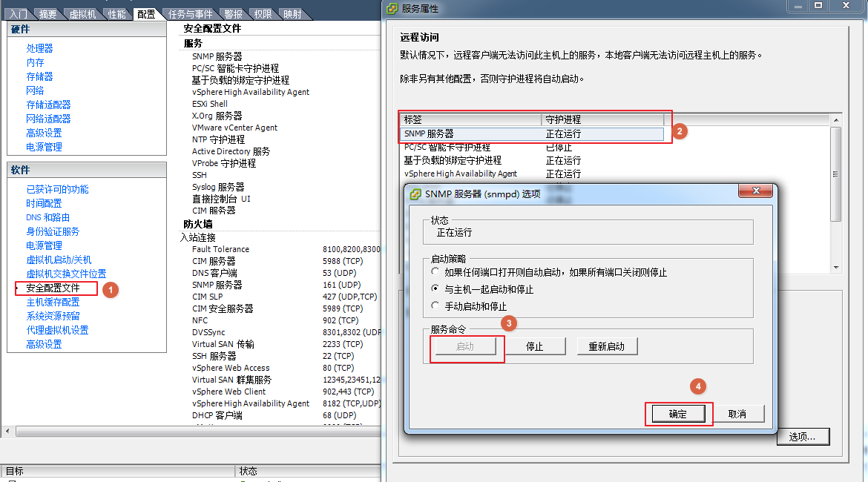Click SSH in the services list

[200, 175]
